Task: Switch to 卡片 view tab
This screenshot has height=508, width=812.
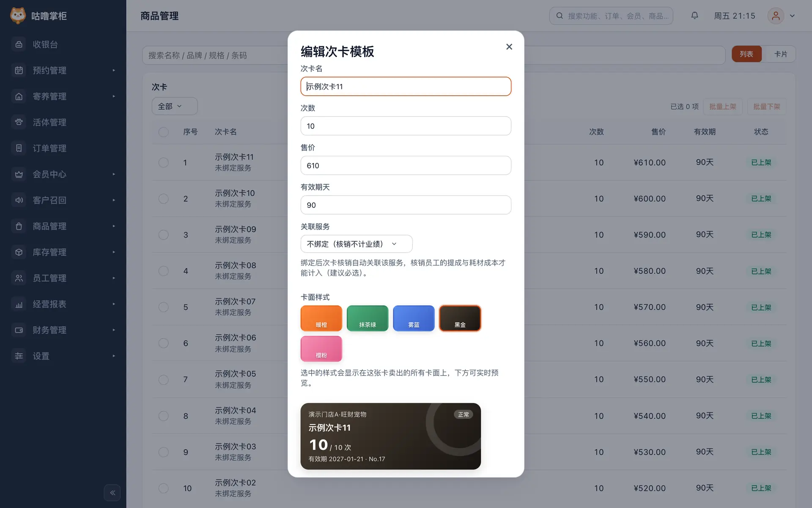Action: [780, 54]
